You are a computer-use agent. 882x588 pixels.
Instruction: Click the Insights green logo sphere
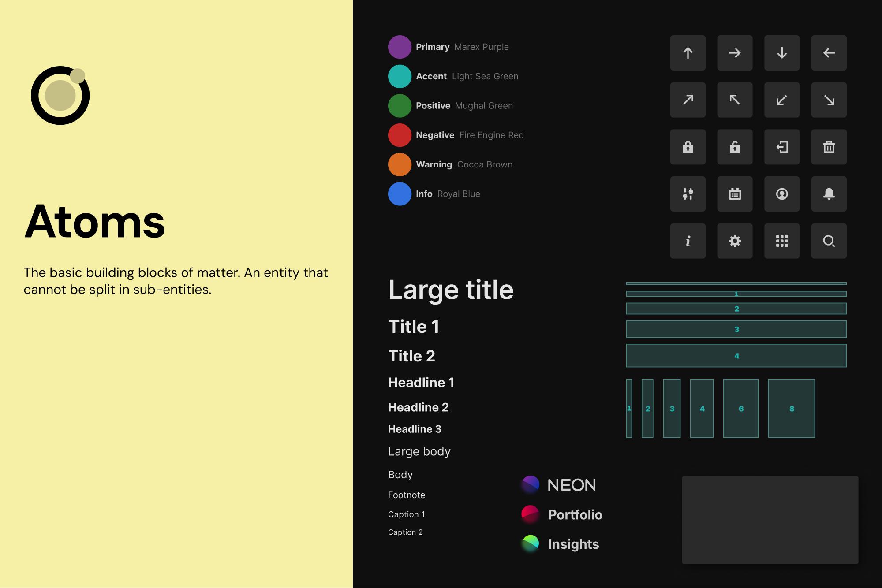531,543
